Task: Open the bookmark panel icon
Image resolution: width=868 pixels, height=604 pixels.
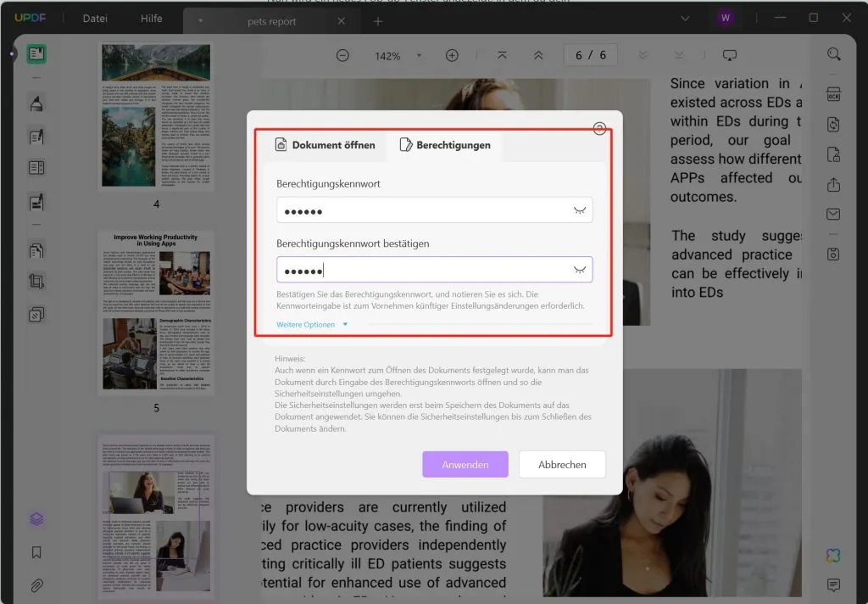Action: coord(36,552)
